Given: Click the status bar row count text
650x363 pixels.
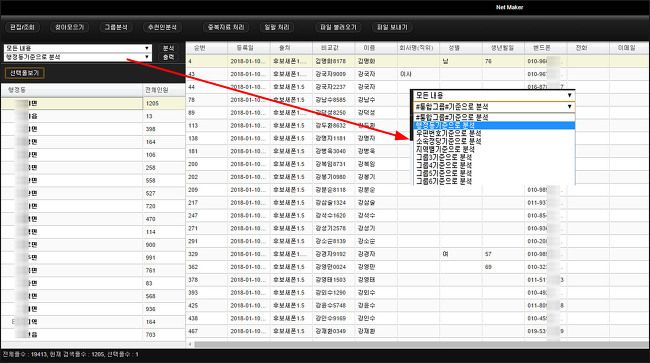Looking at the screenshot, I should click(x=70, y=355).
